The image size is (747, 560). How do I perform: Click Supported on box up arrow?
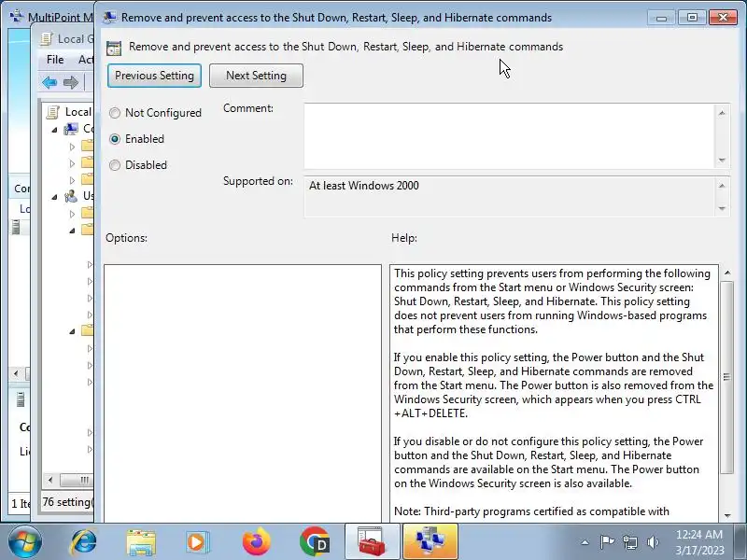click(x=722, y=186)
